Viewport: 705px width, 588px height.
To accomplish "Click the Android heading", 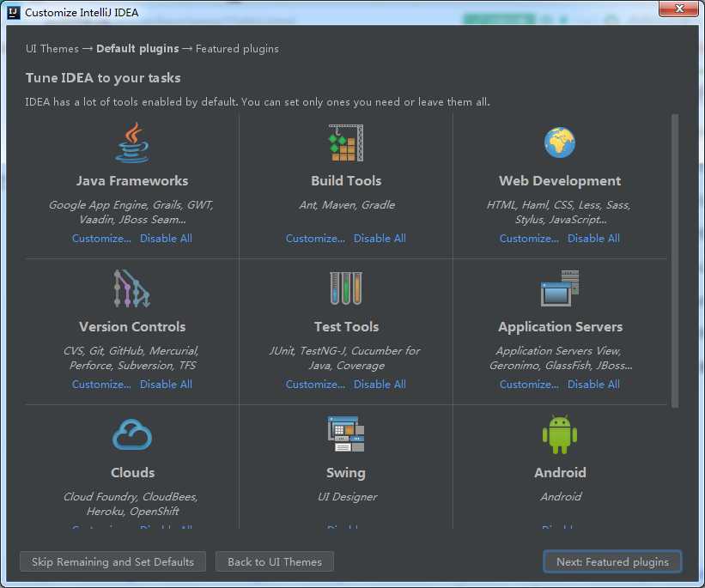I will click(x=560, y=472).
